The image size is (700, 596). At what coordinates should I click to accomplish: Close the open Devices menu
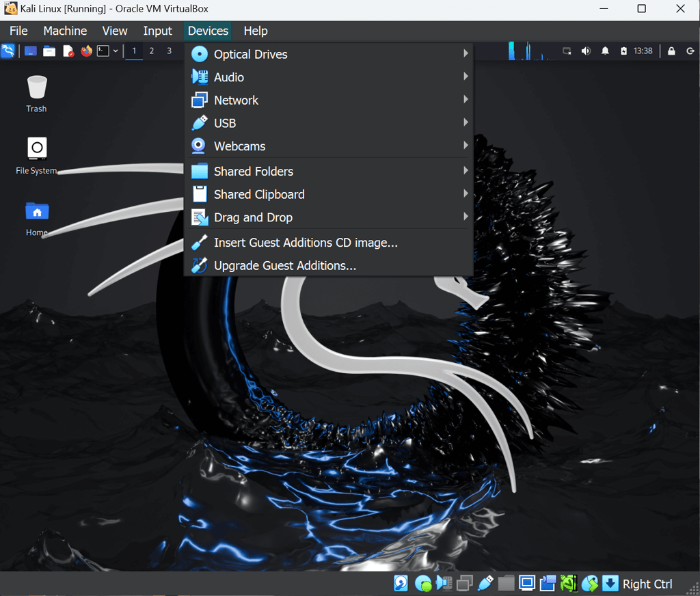point(208,31)
